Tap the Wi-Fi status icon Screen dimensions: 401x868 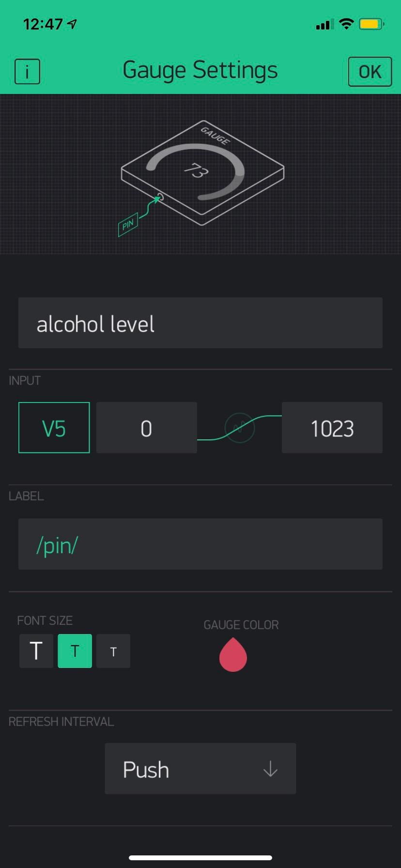coord(346,24)
